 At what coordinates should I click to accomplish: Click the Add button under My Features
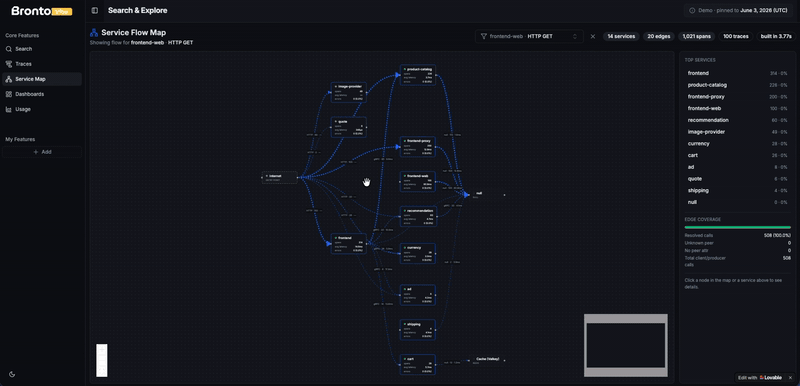tap(42, 152)
